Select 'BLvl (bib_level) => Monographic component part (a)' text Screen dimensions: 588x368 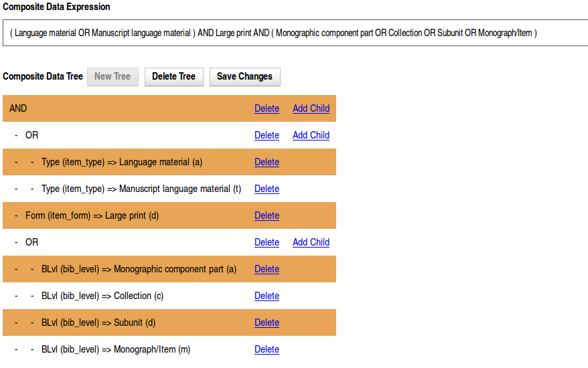tap(139, 269)
